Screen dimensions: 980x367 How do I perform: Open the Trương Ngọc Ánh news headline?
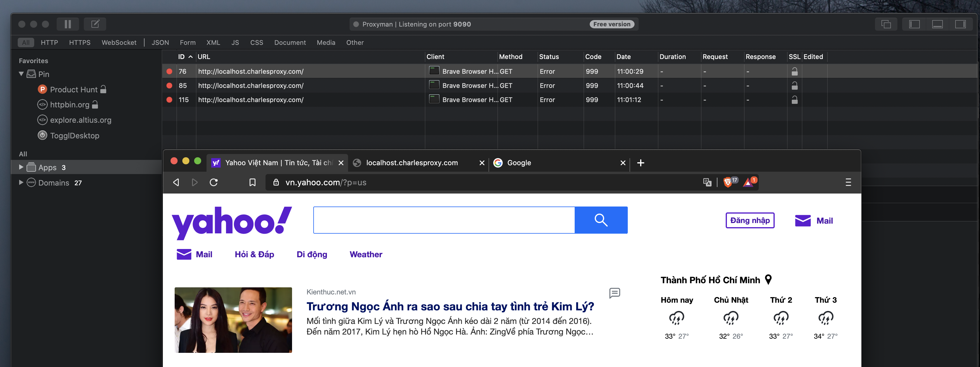[450, 306]
